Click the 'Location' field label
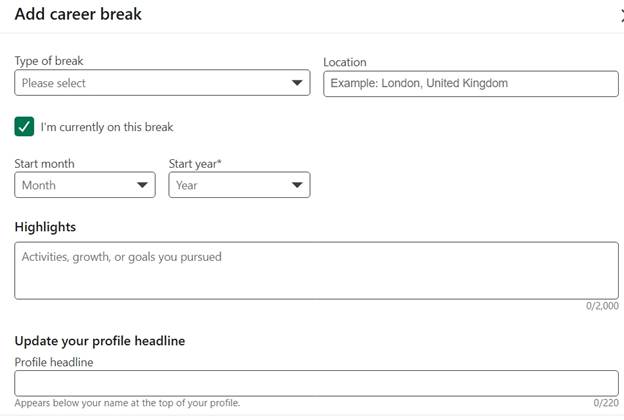The width and height of the screenshot is (624, 420). point(345,62)
